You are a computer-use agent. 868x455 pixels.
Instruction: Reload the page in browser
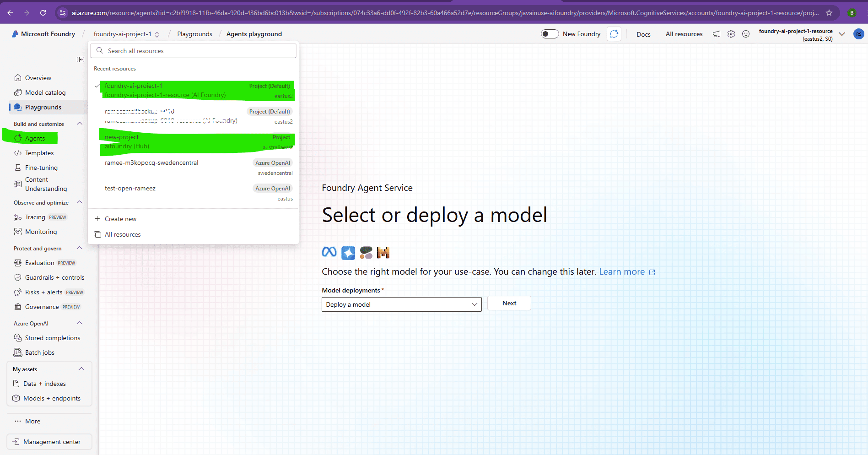click(x=43, y=13)
